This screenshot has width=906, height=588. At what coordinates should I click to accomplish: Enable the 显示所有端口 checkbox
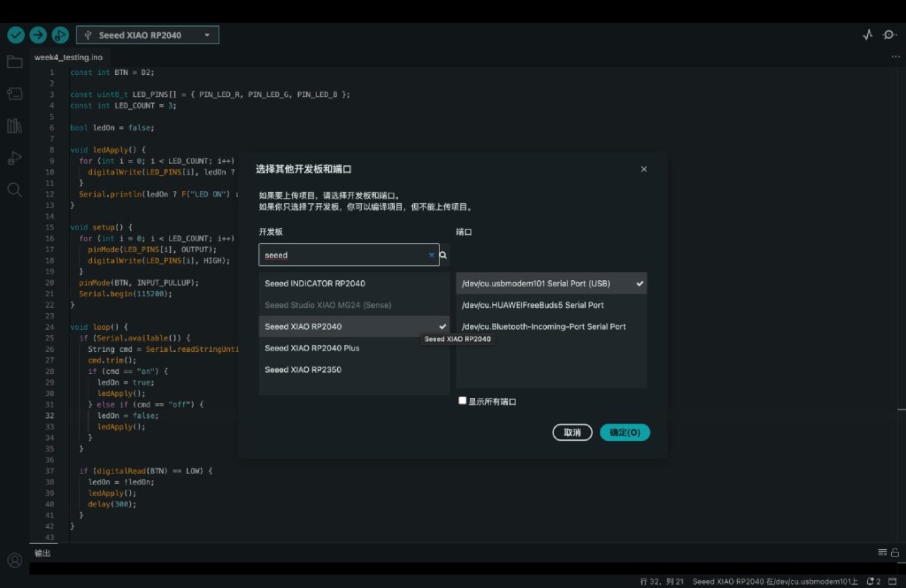(462, 400)
